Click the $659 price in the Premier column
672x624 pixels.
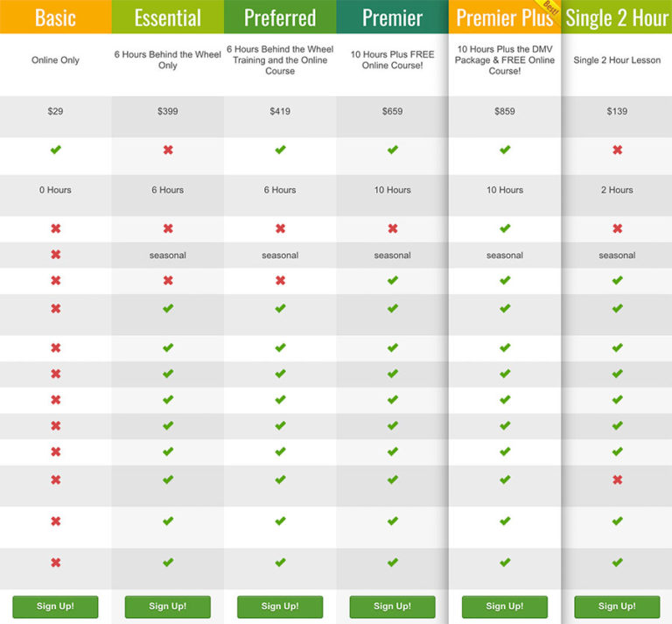pyautogui.click(x=392, y=112)
